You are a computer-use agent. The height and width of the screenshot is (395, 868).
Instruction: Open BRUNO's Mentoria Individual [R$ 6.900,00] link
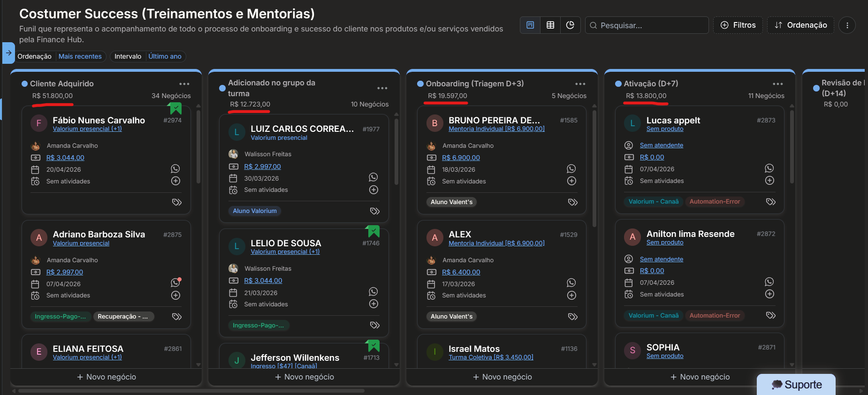pyautogui.click(x=496, y=129)
